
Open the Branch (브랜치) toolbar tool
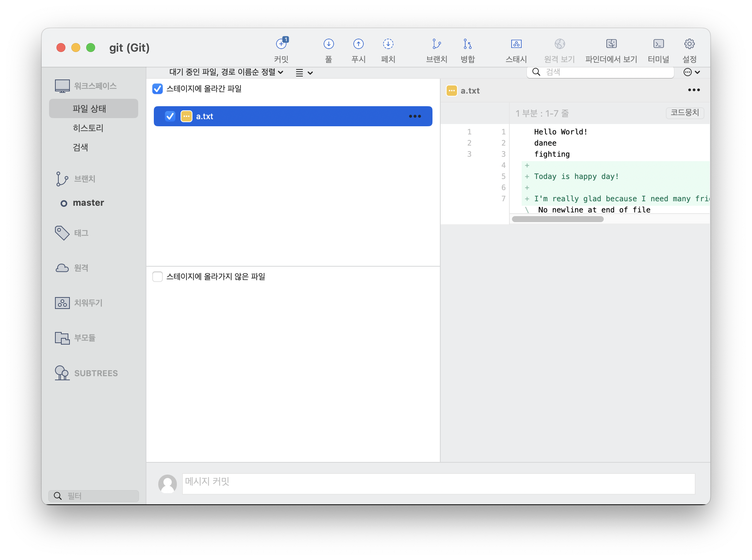tap(436, 44)
